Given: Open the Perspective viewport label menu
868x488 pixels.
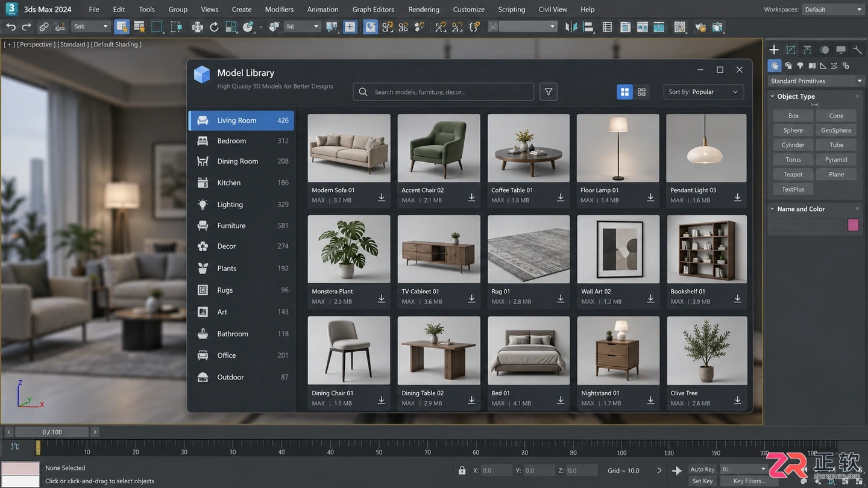Looking at the screenshot, I should point(36,45).
